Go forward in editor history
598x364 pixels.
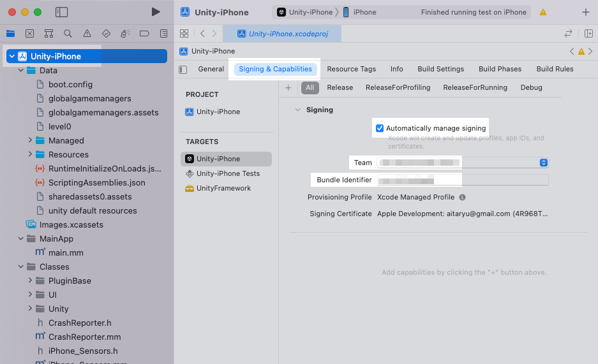point(214,34)
